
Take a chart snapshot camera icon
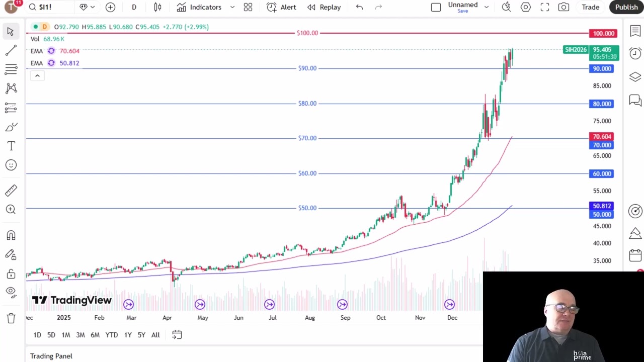(563, 7)
